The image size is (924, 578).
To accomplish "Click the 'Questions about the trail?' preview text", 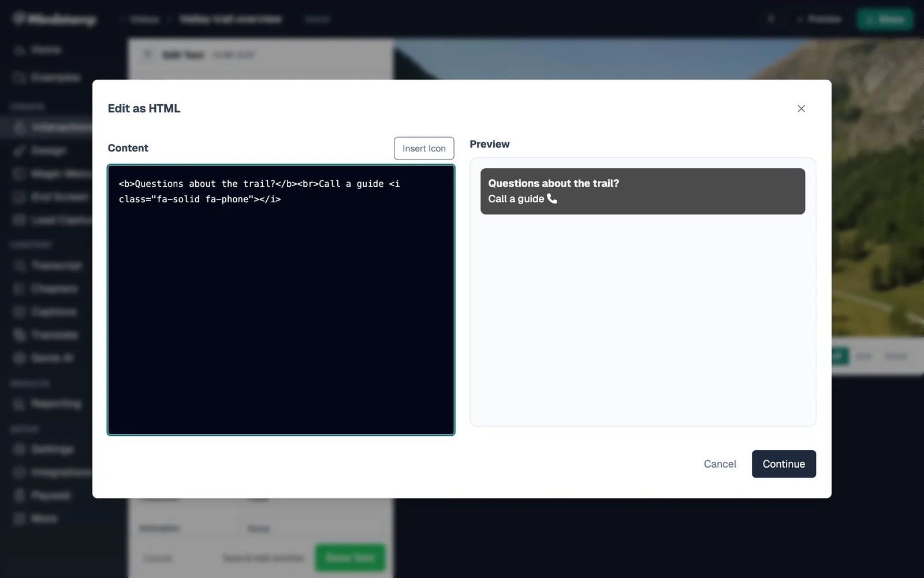I will coord(553,183).
